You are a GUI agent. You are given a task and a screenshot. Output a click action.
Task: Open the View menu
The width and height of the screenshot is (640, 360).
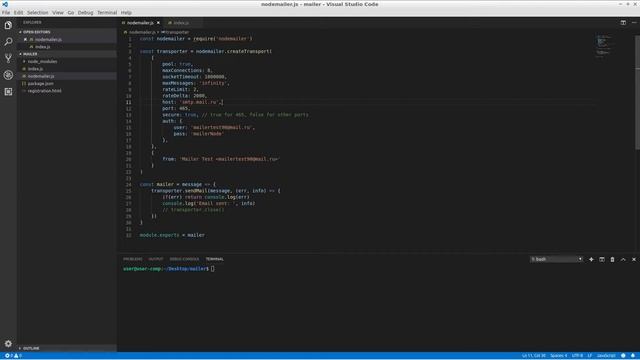(x=58, y=13)
